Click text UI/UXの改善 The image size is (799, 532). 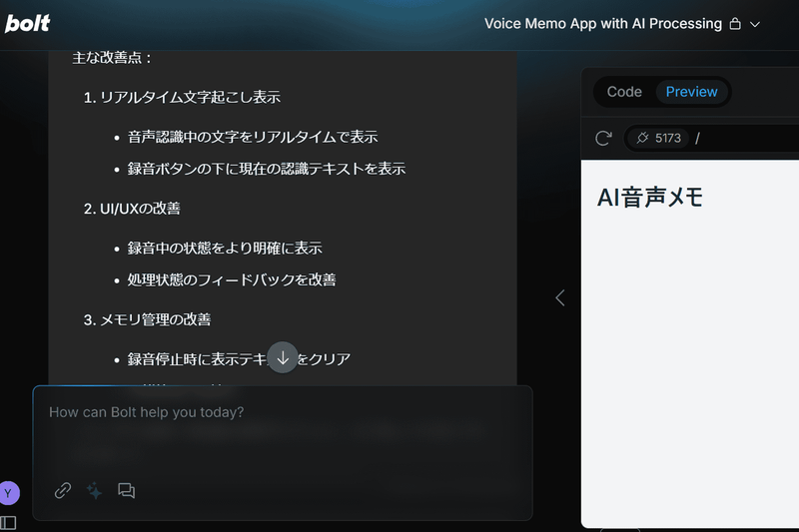point(140,209)
